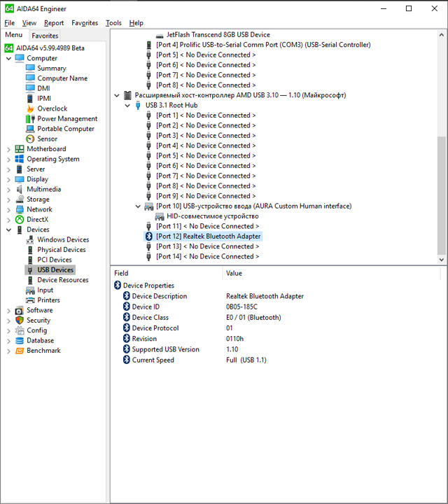
Task: Click the Motherboard icon
Action: click(20, 149)
